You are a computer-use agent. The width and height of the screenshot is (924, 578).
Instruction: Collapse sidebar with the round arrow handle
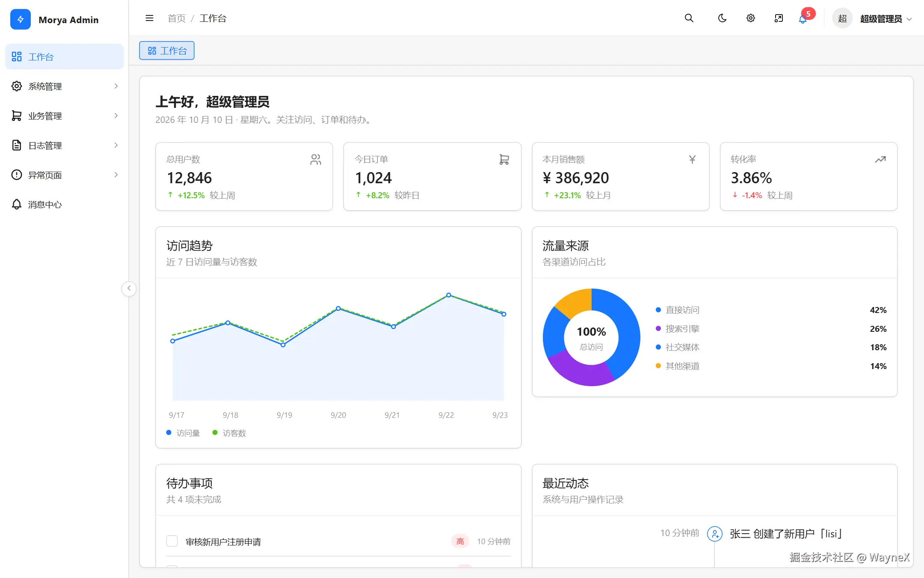point(129,289)
